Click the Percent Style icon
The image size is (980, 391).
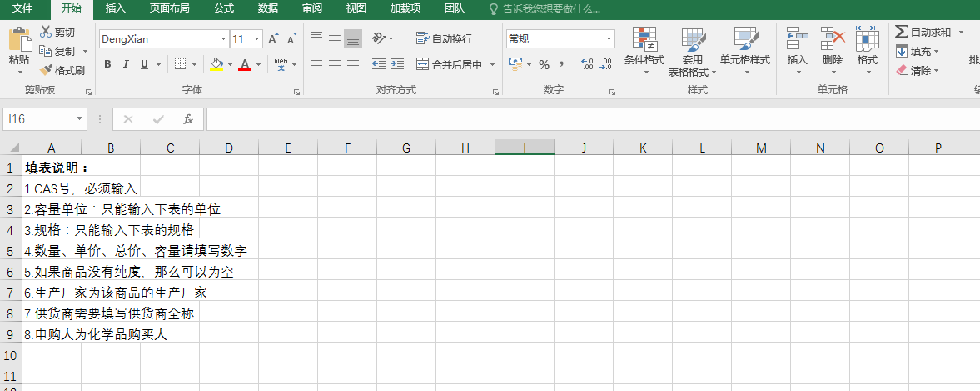click(x=544, y=64)
